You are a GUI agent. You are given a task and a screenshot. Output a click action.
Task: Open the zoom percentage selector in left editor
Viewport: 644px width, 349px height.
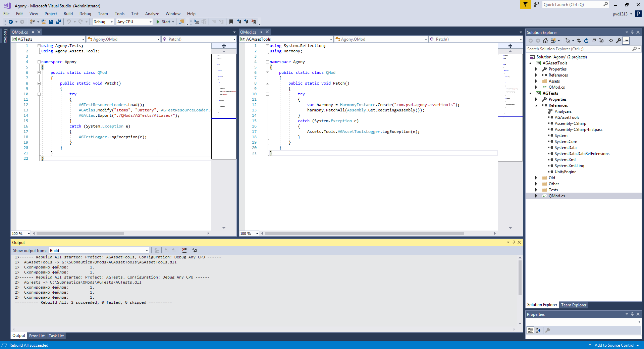tap(20, 234)
